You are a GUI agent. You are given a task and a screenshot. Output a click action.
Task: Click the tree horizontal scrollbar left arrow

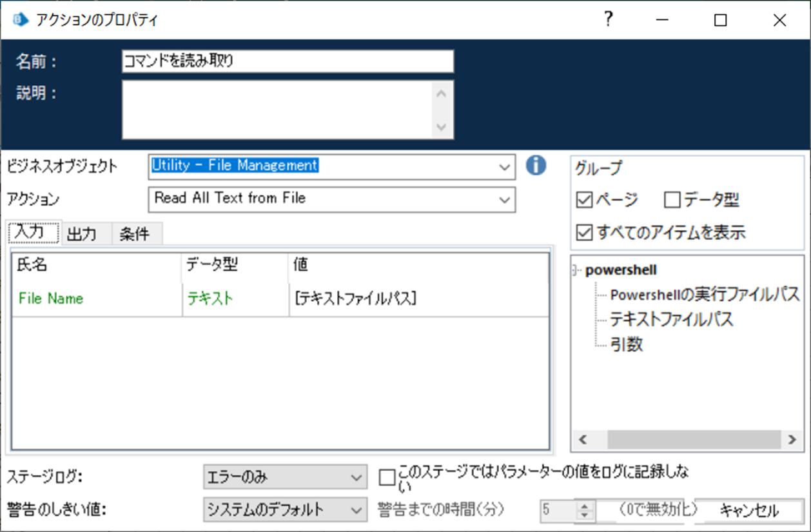click(582, 440)
